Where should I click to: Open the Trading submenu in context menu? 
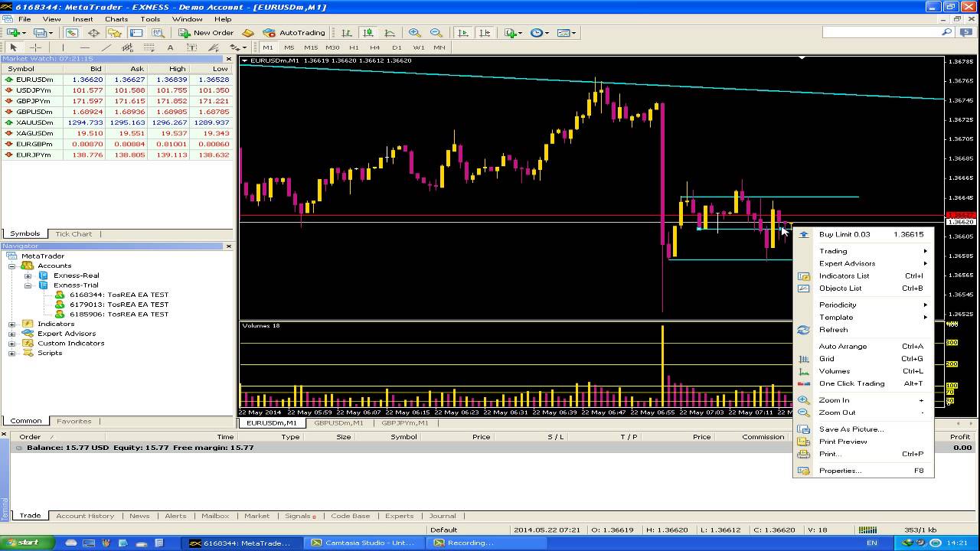[864, 251]
